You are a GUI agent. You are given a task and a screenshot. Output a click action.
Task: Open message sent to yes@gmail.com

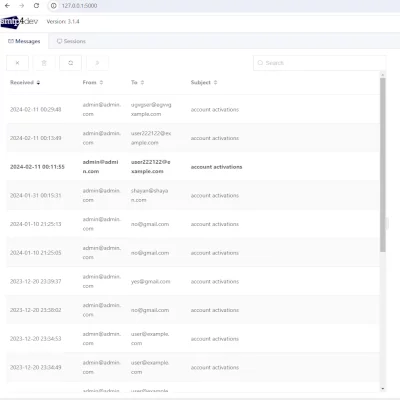[x=193, y=281]
